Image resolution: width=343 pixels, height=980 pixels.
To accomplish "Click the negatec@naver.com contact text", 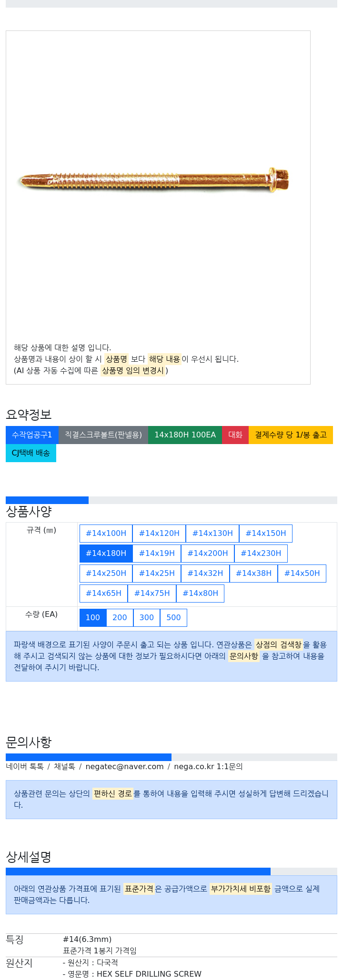I will (124, 767).
